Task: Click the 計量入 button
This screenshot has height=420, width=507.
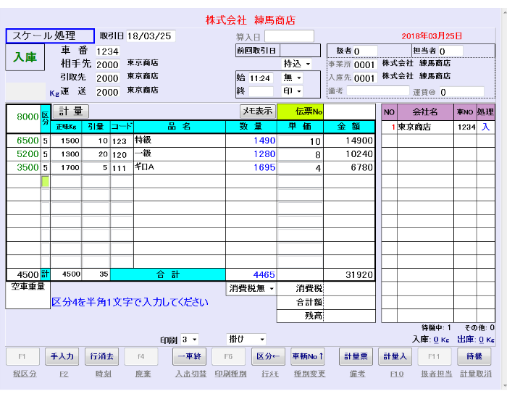Action: 395,356
